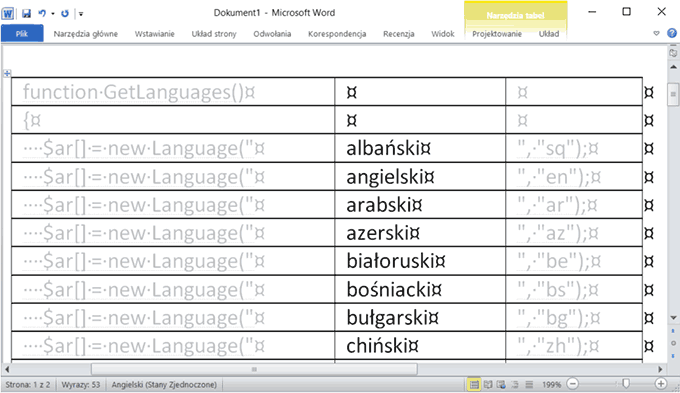Switch to Odwołania tab
680x393 pixels.
coord(272,34)
